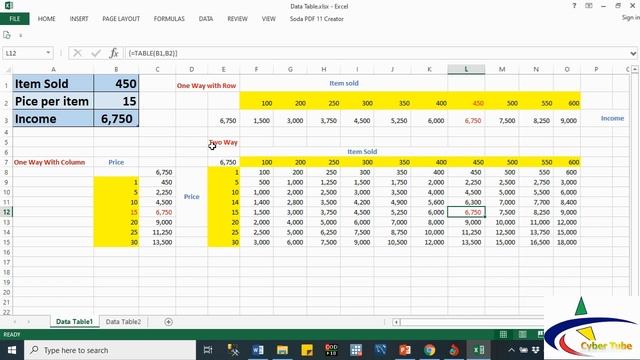640x360 pixels.
Task: Click cell B2 with value 15
Action: (x=116, y=101)
